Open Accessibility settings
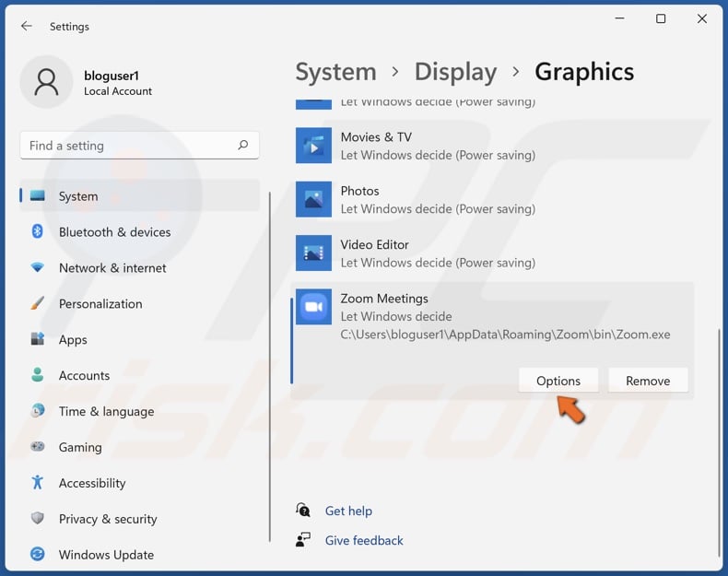The height and width of the screenshot is (576, 728). [140, 483]
